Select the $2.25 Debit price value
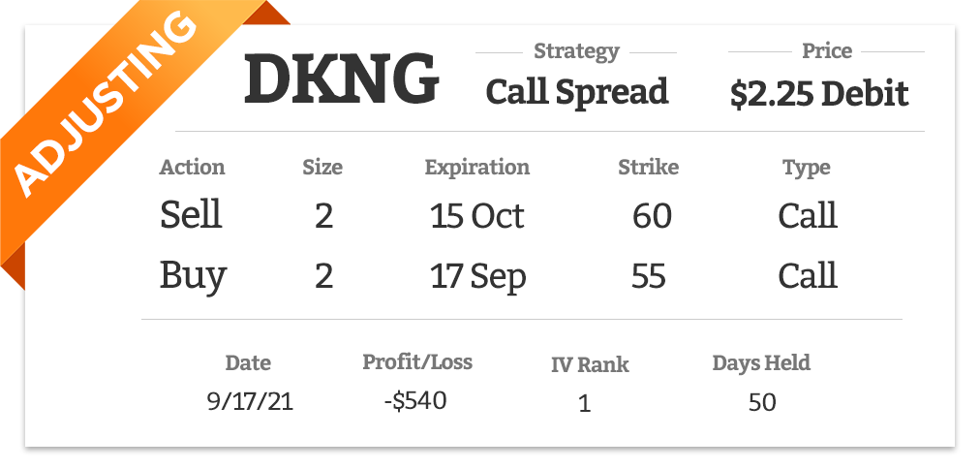 point(818,94)
